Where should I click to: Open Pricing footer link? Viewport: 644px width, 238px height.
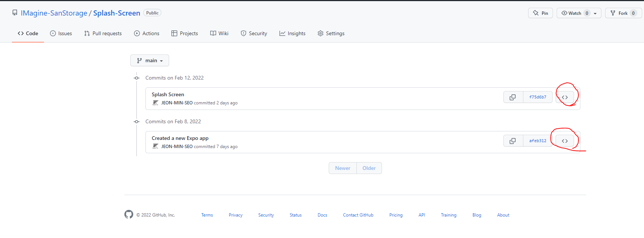pos(396,215)
